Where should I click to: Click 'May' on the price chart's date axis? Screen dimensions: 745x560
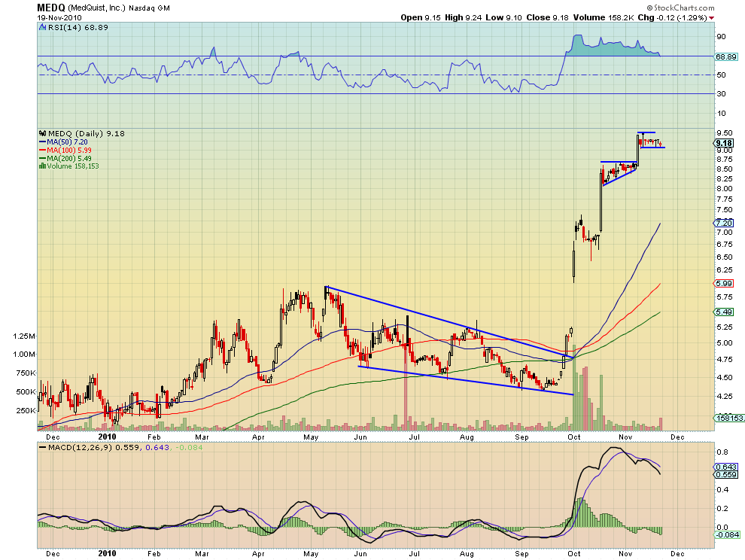click(311, 437)
